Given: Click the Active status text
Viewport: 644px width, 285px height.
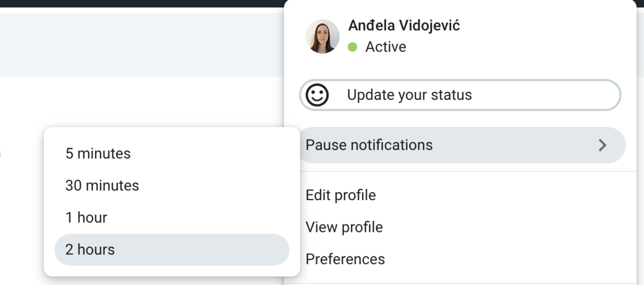Looking at the screenshot, I should 386,47.
